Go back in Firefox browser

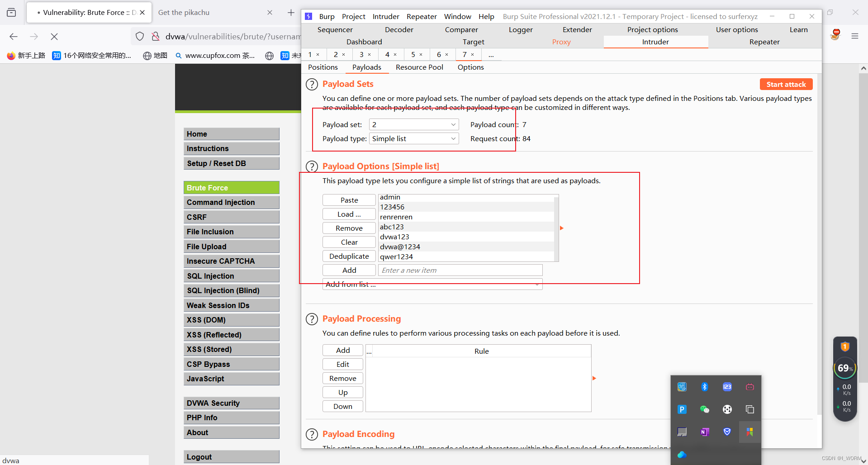(x=14, y=37)
